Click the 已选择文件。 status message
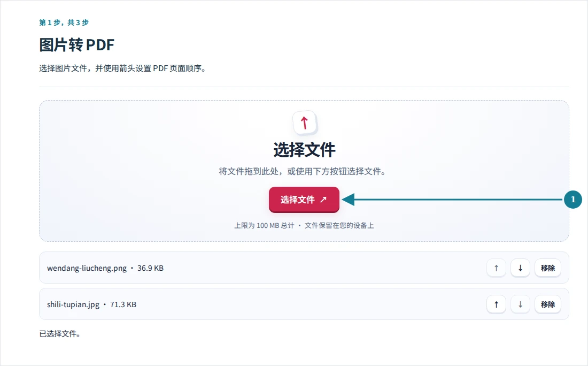 pyautogui.click(x=60, y=334)
